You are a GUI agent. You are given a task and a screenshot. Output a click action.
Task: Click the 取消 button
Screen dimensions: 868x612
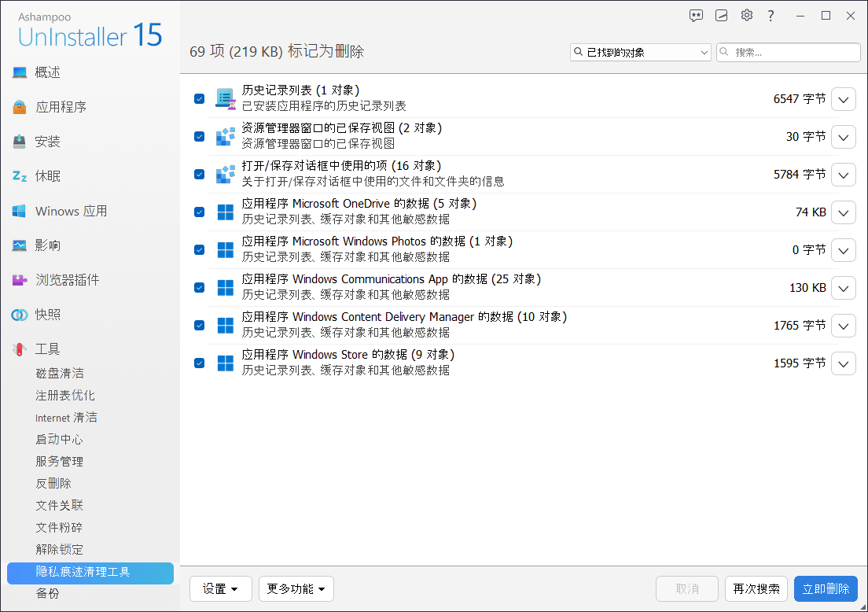pos(687,588)
